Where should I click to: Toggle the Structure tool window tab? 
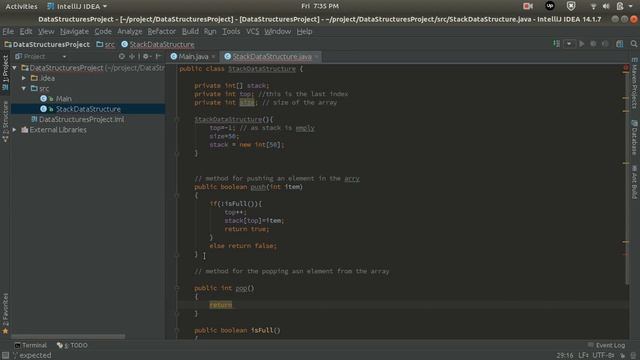[5, 121]
